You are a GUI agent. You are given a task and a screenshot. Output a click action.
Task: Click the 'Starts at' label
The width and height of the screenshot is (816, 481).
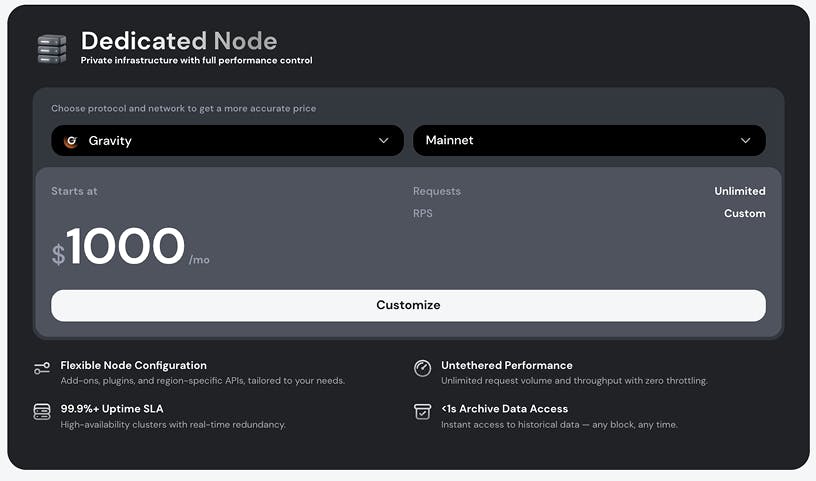74,191
